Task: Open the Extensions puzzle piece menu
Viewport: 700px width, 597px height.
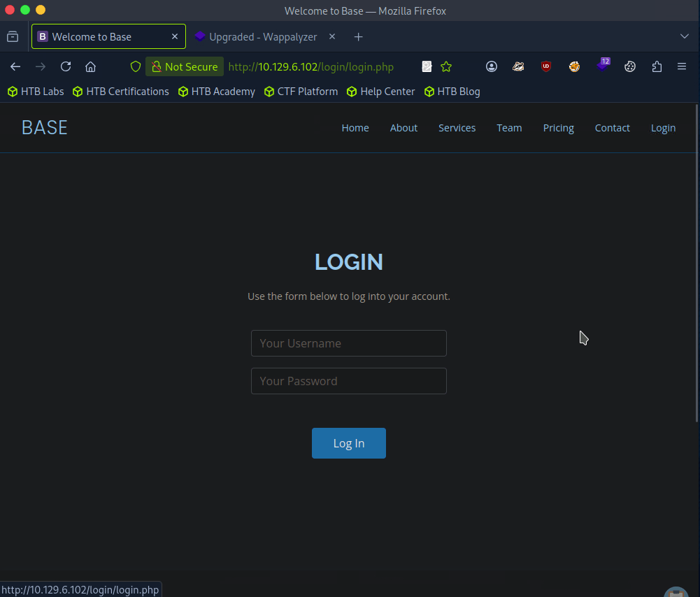Action: pyautogui.click(x=657, y=66)
